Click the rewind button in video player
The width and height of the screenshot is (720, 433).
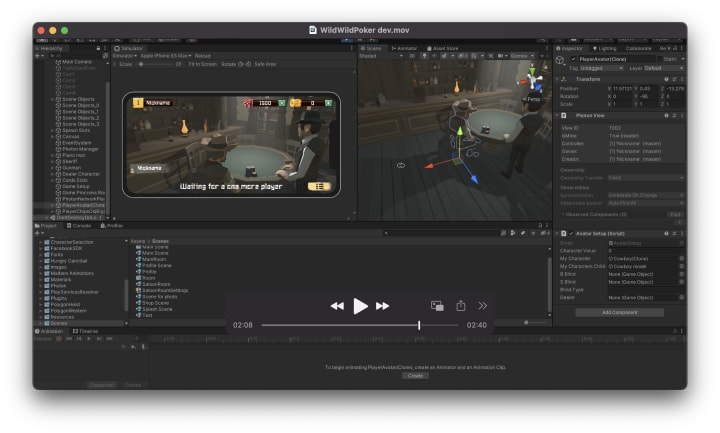(337, 306)
